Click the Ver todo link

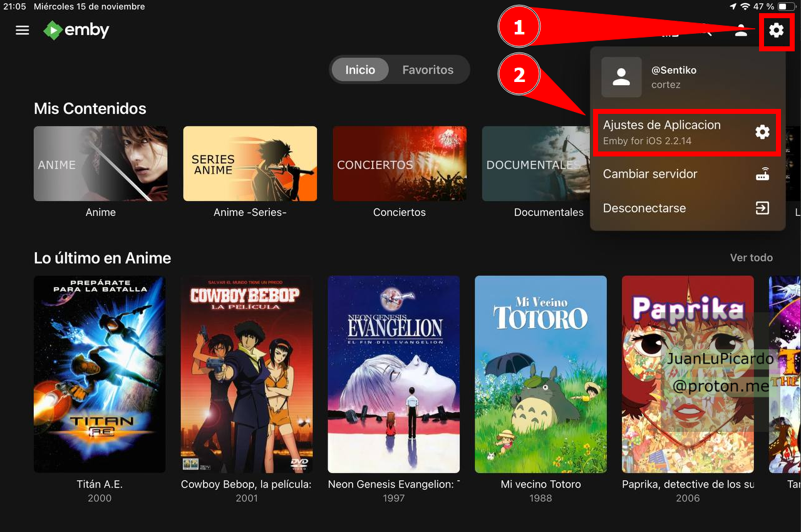tap(751, 258)
